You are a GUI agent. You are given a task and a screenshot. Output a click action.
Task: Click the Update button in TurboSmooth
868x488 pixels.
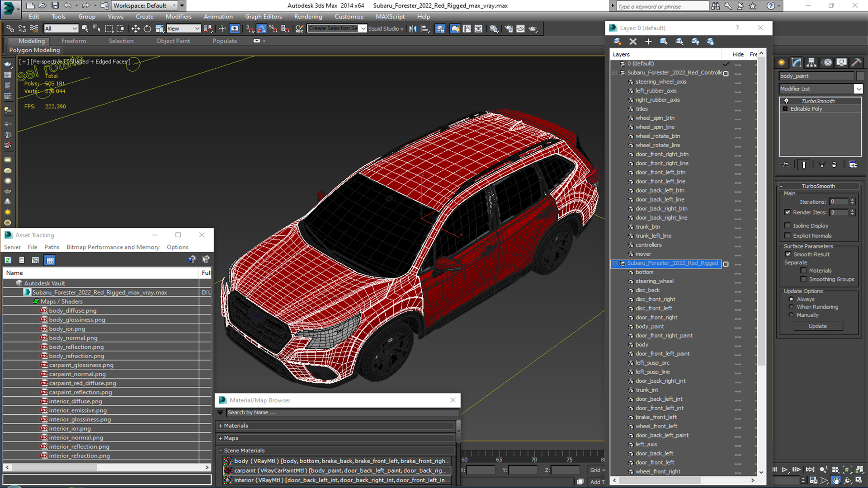[818, 326]
